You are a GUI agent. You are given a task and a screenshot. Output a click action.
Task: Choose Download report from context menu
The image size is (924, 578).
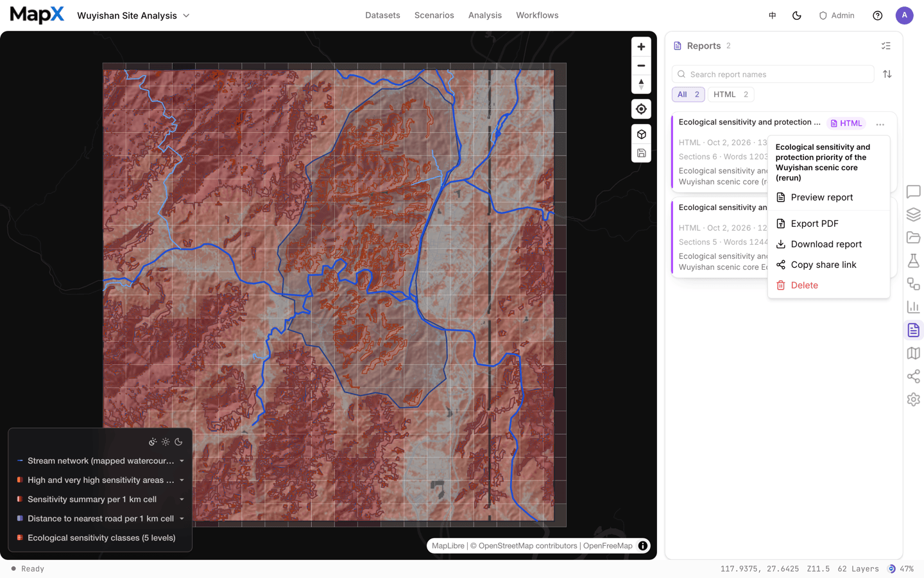[x=828, y=244]
